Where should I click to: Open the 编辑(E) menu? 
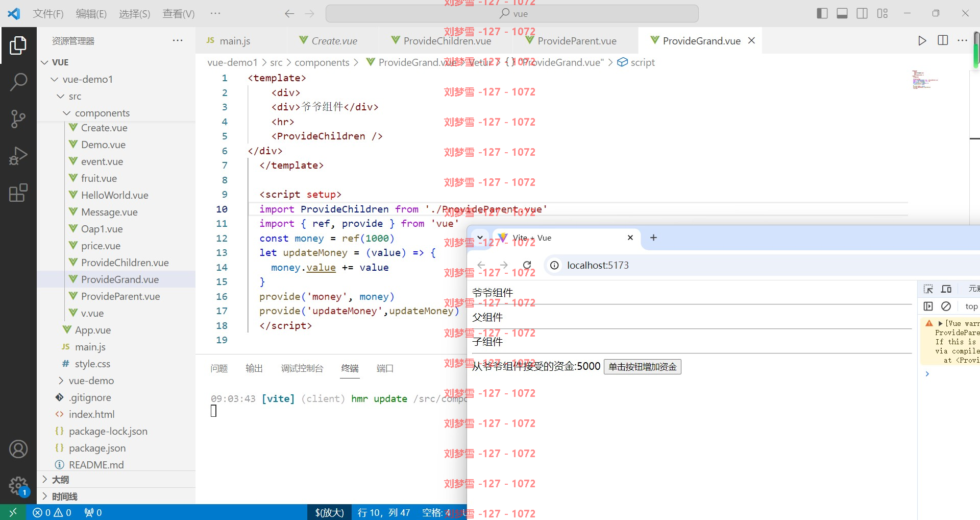pyautogui.click(x=91, y=14)
